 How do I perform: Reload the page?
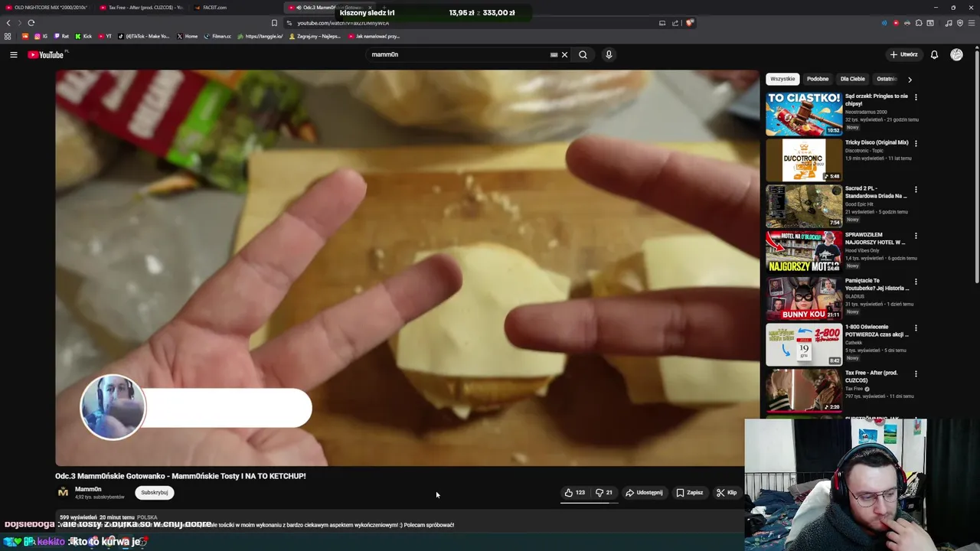pos(31,23)
